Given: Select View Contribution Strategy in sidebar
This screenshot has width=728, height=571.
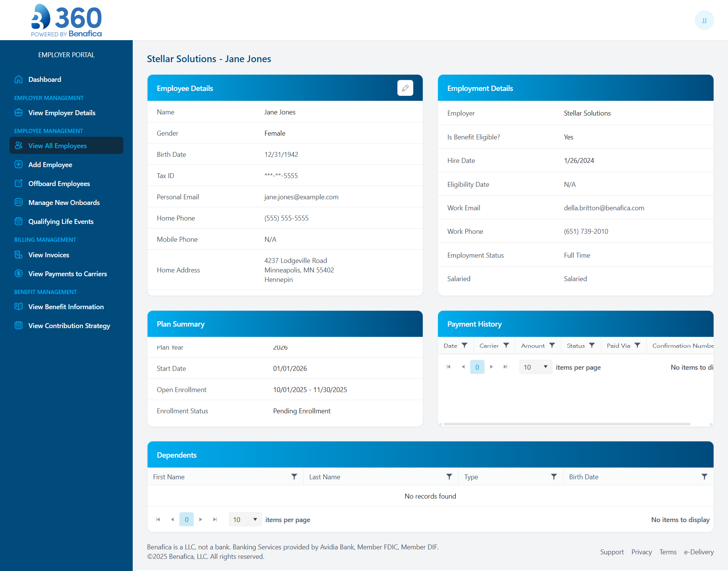Looking at the screenshot, I should point(69,325).
